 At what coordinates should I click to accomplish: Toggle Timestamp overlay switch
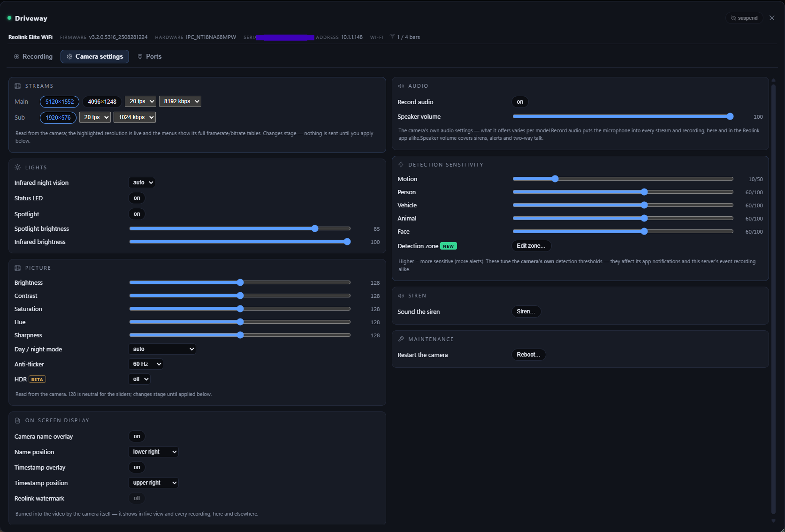pos(137,467)
